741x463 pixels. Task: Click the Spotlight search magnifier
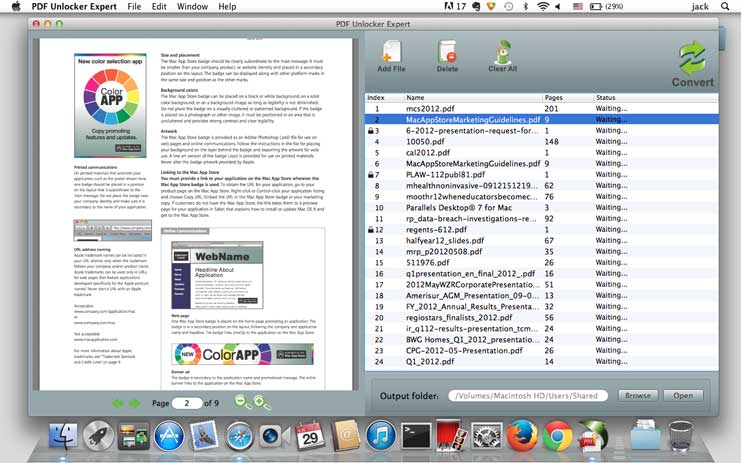pyautogui.click(x=725, y=7)
